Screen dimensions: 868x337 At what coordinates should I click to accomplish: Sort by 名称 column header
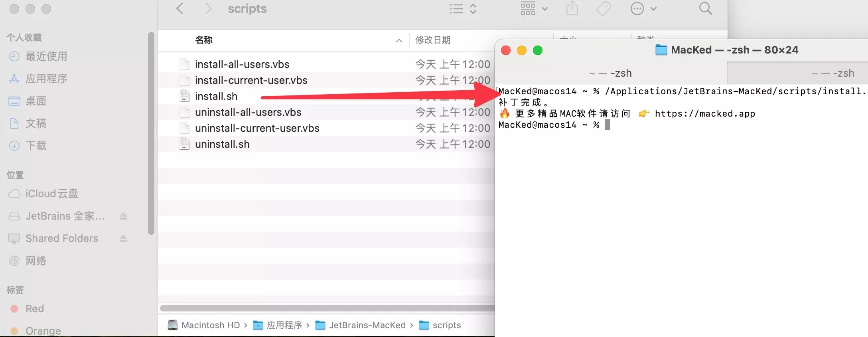203,40
